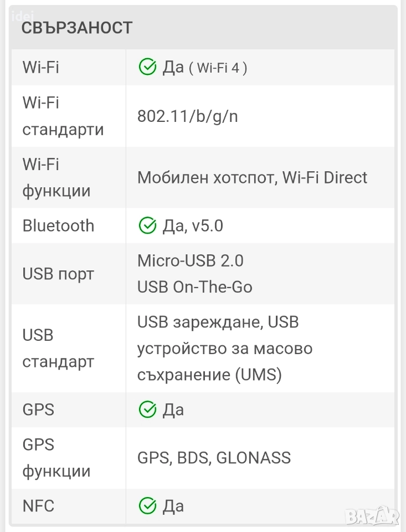Click the USB стандарт row label
Viewport: 406px width, 532px height.
point(58,349)
